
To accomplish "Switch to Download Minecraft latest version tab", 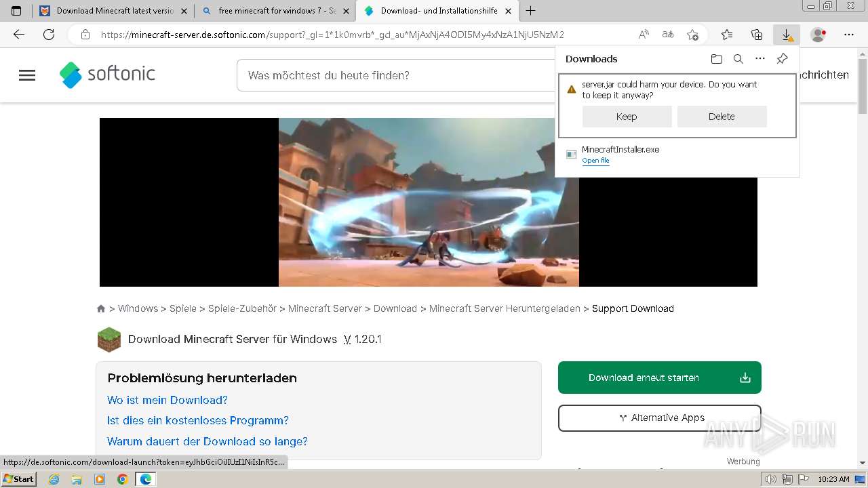I will pos(113,11).
